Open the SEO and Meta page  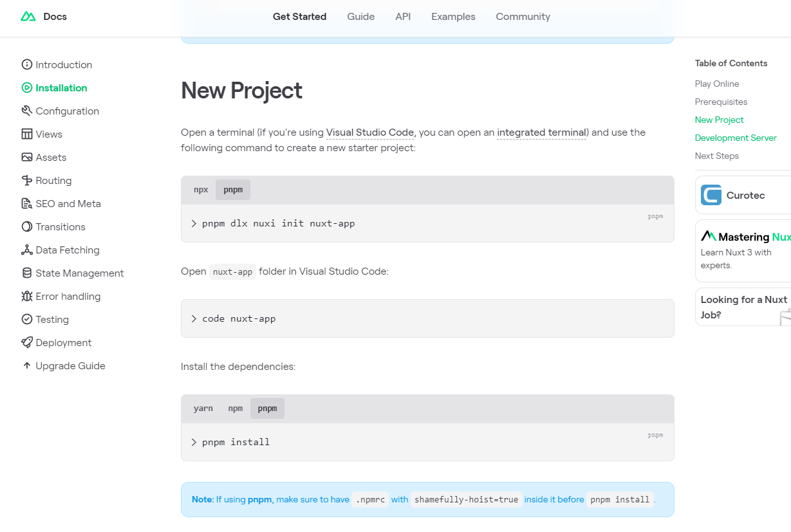68,203
